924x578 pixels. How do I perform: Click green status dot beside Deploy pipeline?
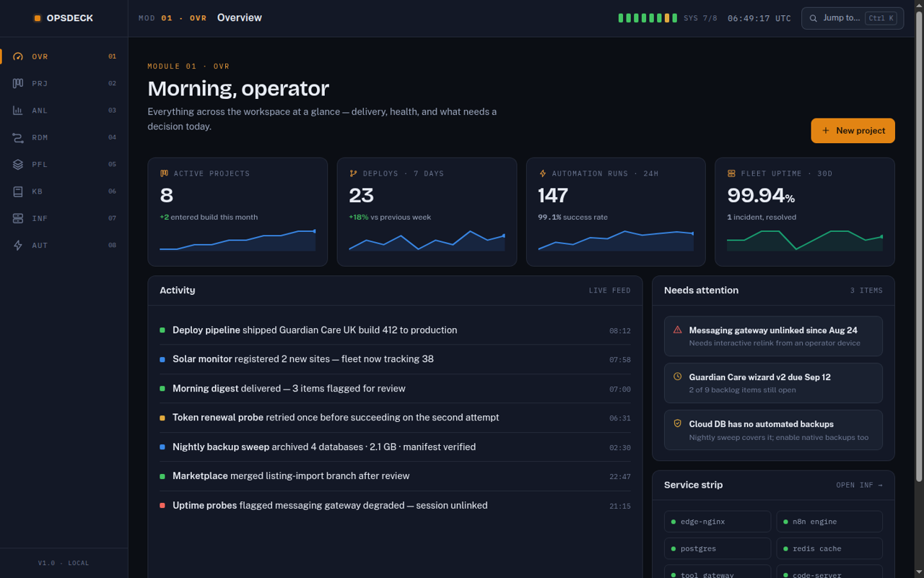click(162, 330)
